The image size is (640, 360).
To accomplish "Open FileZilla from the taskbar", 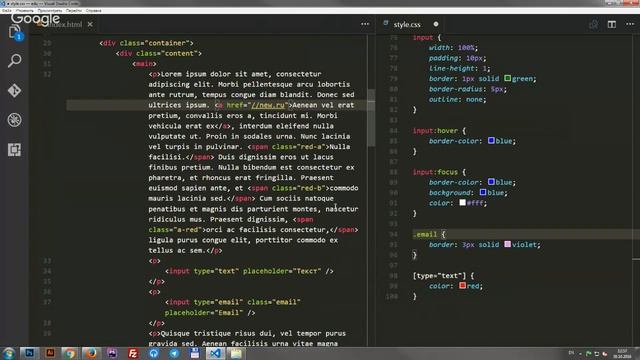I will pyautogui.click(x=133, y=353).
